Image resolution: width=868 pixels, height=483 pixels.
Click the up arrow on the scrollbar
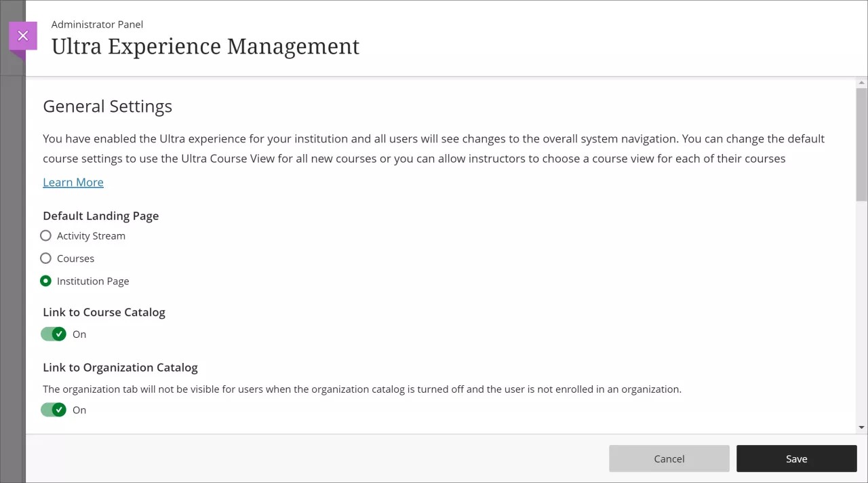pyautogui.click(x=860, y=81)
